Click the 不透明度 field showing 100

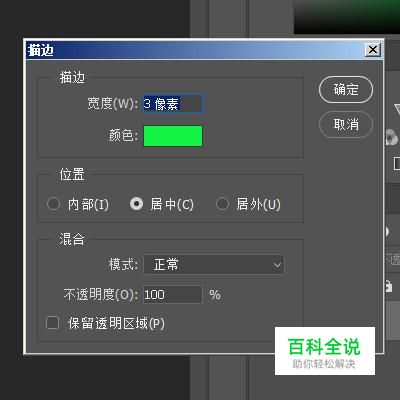[173, 295]
